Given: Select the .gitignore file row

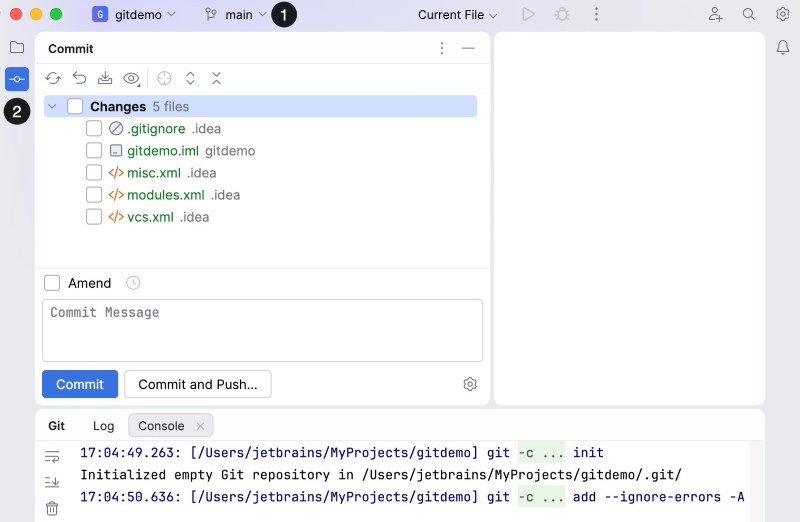Looking at the screenshot, I should pyautogui.click(x=260, y=128).
